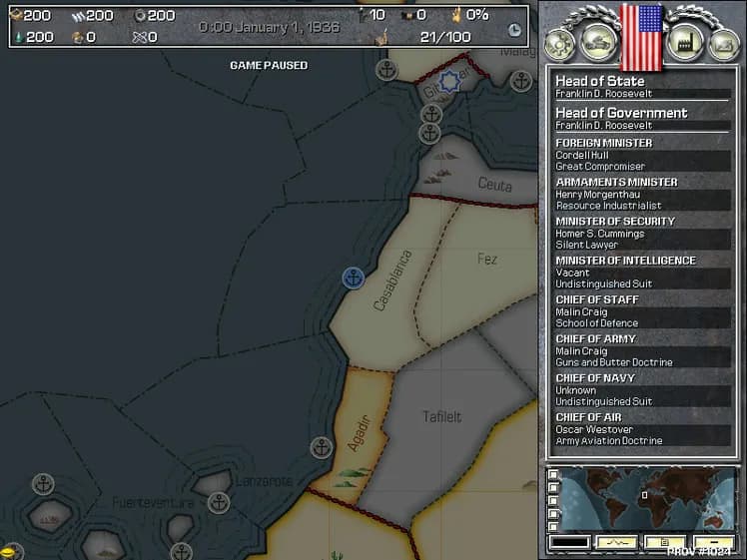Select the anchor port next to Lanzarote
The height and width of the screenshot is (560, 747).
click(219, 502)
